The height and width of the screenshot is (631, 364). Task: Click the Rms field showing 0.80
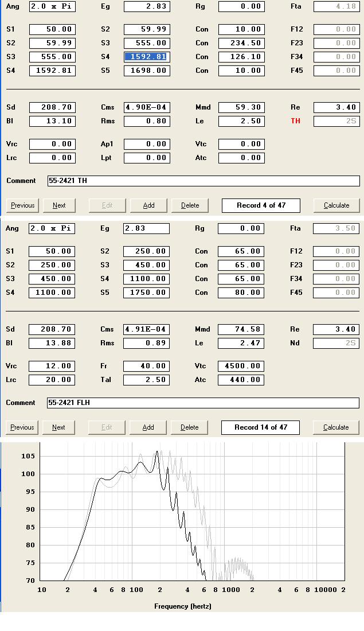(147, 121)
